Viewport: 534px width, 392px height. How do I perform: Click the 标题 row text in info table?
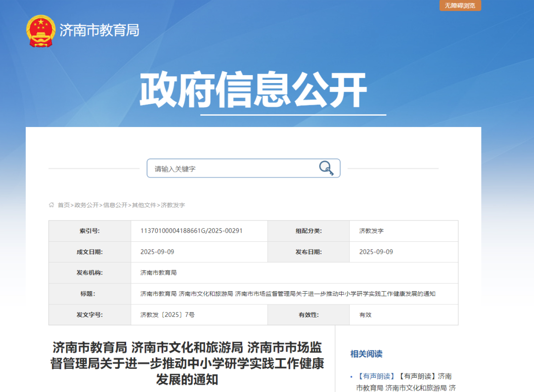coord(288,294)
